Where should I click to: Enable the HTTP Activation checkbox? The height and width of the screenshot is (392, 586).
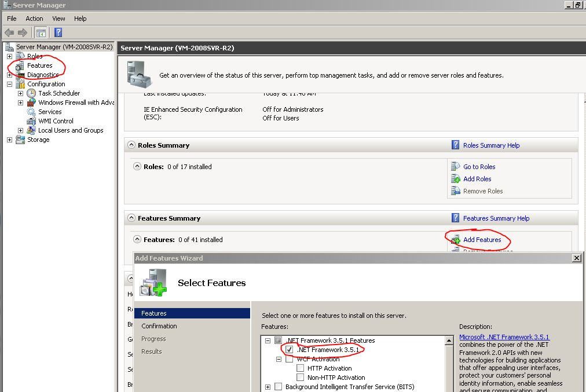(x=300, y=368)
